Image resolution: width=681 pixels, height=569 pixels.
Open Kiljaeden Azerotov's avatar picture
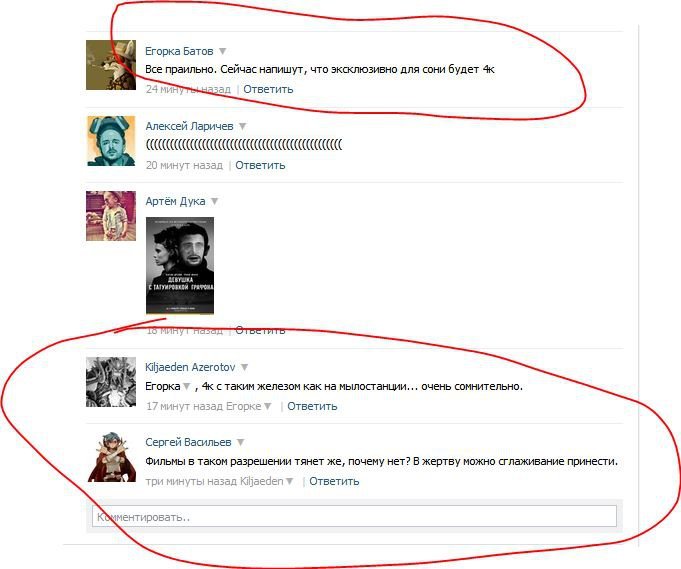[x=111, y=382]
